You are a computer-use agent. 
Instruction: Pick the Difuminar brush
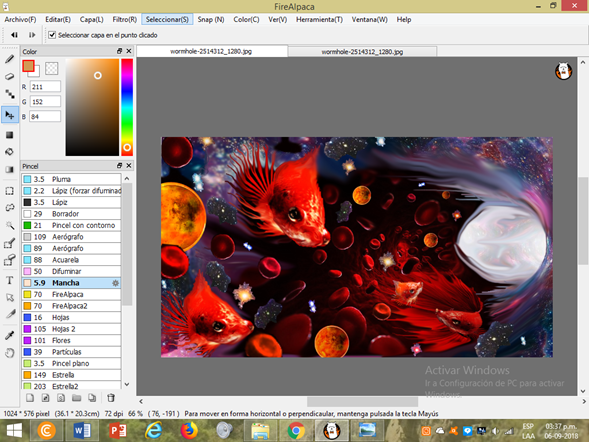[x=71, y=272]
